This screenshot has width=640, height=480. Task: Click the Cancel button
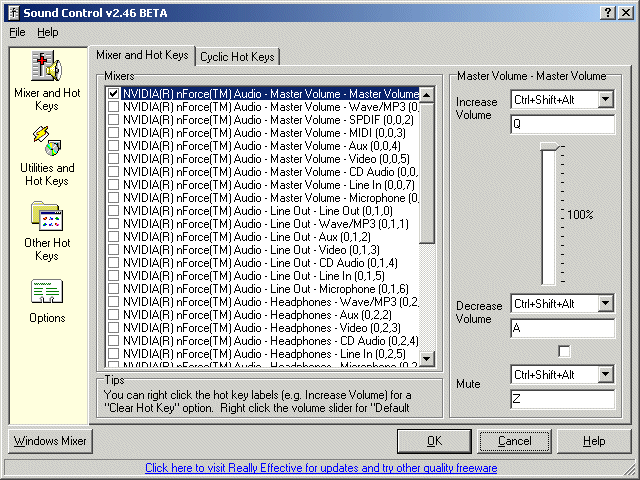tap(514, 441)
